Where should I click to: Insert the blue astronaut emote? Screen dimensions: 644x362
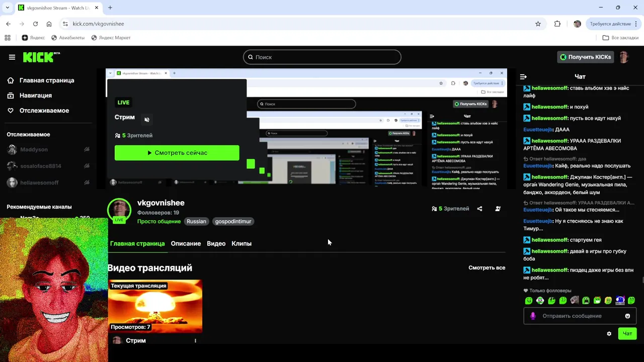pos(620,301)
